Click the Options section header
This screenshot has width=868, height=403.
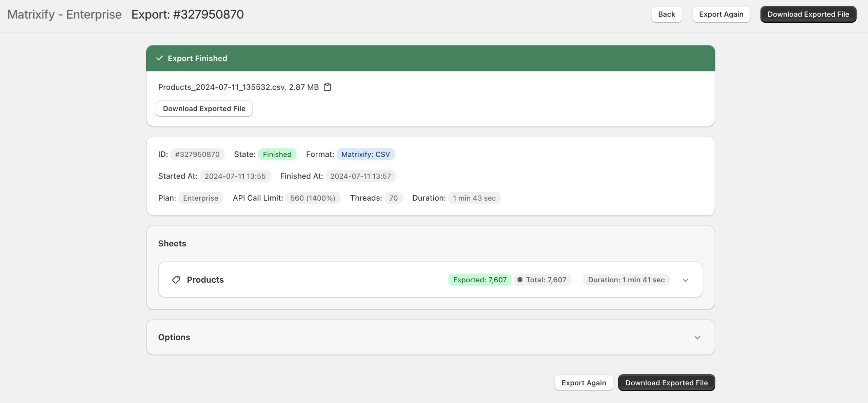click(x=174, y=337)
